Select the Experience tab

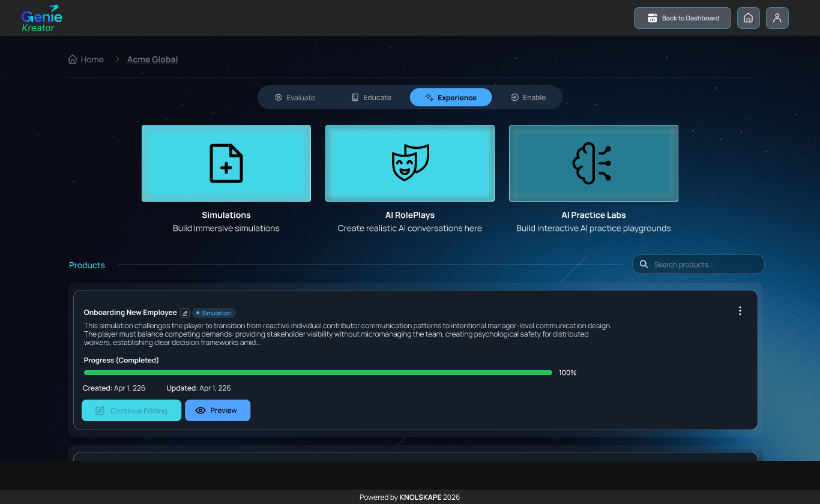tap(451, 97)
